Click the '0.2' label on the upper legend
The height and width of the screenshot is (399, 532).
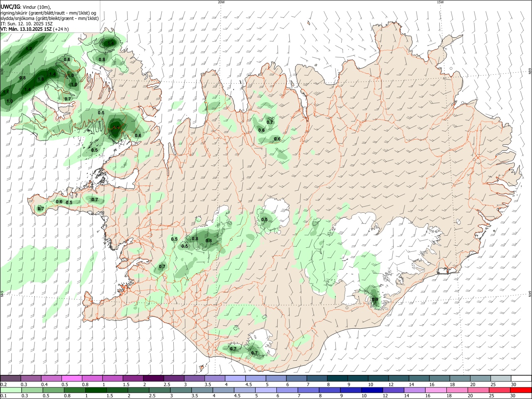tap(4, 384)
